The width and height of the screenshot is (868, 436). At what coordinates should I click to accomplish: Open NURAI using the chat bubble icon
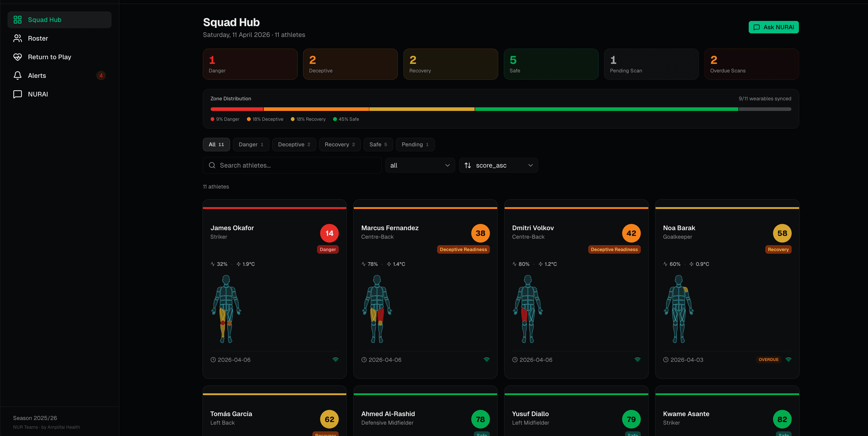point(18,94)
